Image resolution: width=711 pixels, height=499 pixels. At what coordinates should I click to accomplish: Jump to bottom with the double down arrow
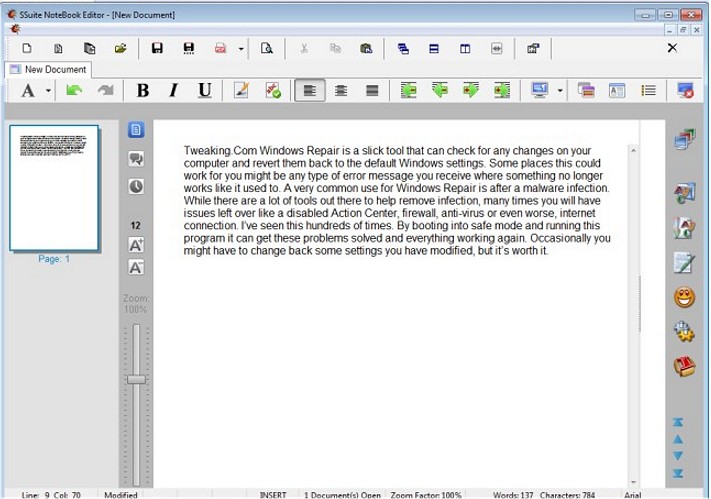click(678, 473)
